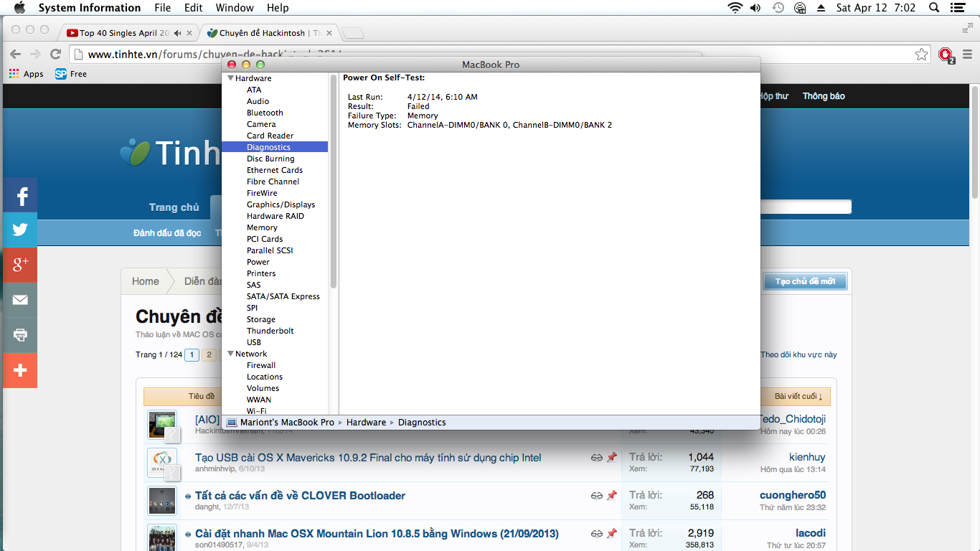Open the Apple menu
This screenshot has height=551, width=980.
coord(19,8)
